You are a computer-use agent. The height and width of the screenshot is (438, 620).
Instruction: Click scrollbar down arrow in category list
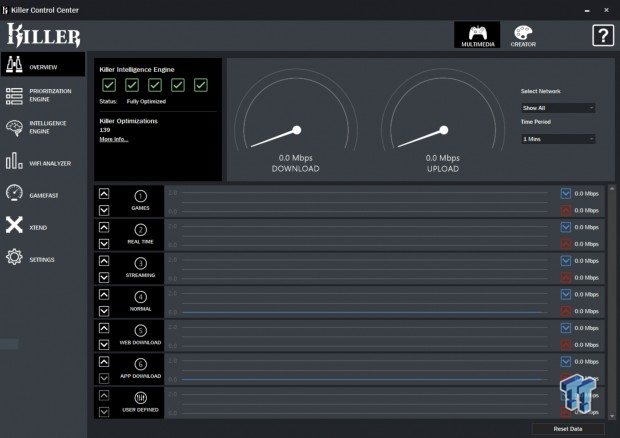[x=612, y=416]
